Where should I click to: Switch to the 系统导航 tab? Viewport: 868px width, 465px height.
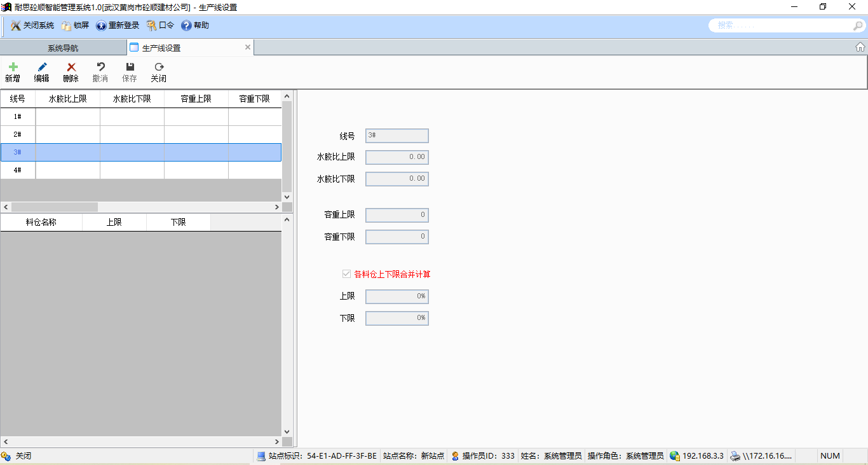[x=64, y=48]
